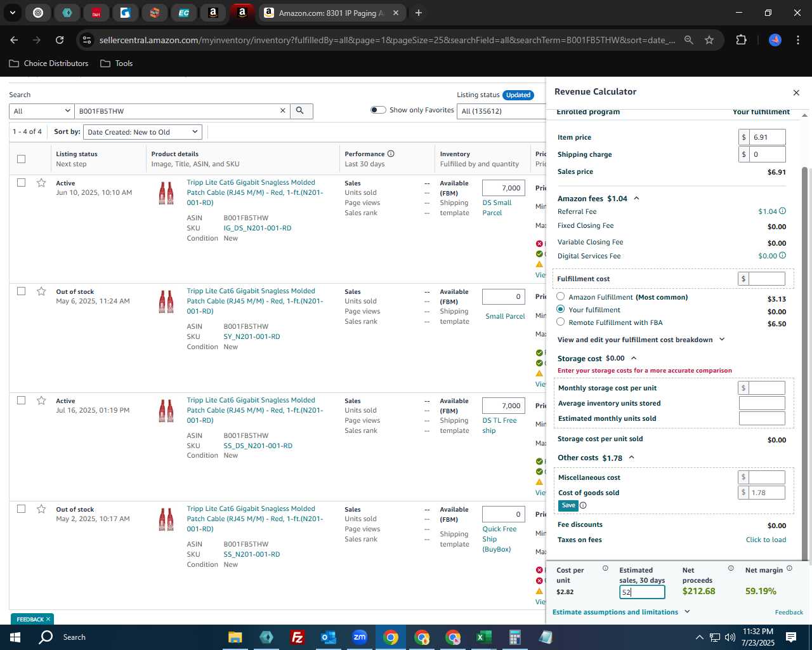
Task: Collapse the Storage cost section
Action: point(633,359)
